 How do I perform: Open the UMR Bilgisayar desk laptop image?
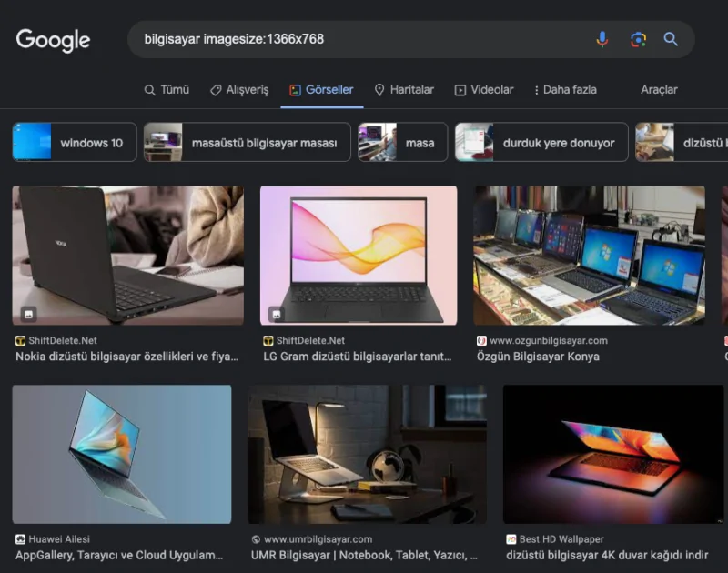tap(368, 454)
